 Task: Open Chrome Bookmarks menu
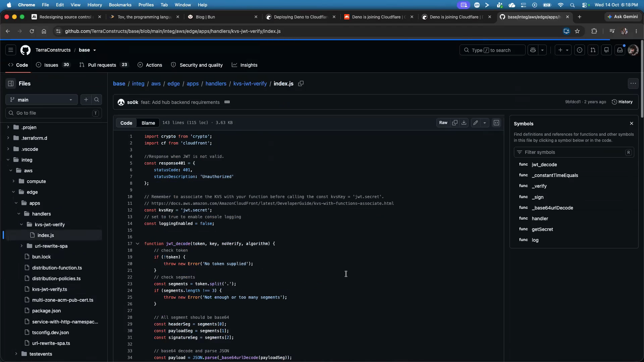tap(120, 5)
